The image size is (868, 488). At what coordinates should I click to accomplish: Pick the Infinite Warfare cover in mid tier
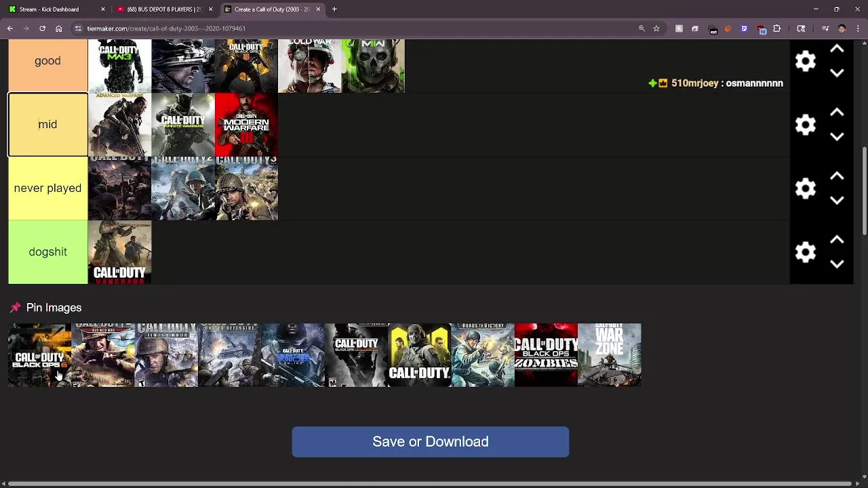[183, 125]
